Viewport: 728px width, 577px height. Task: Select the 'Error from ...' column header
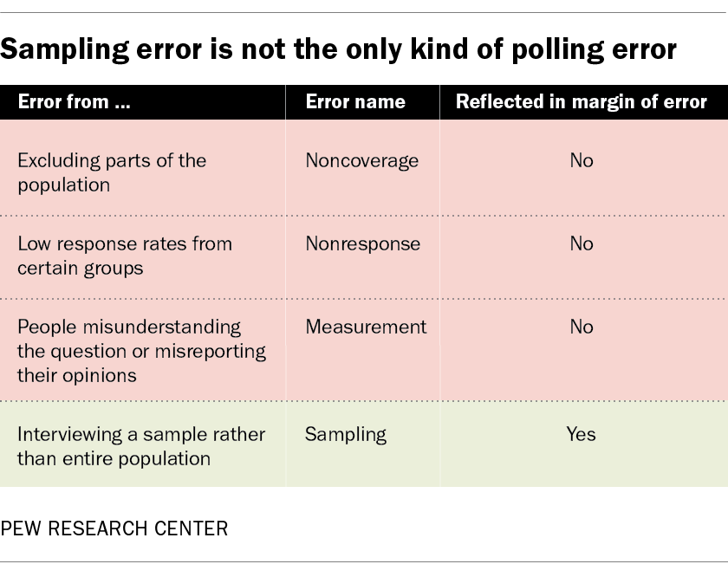tap(75, 101)
